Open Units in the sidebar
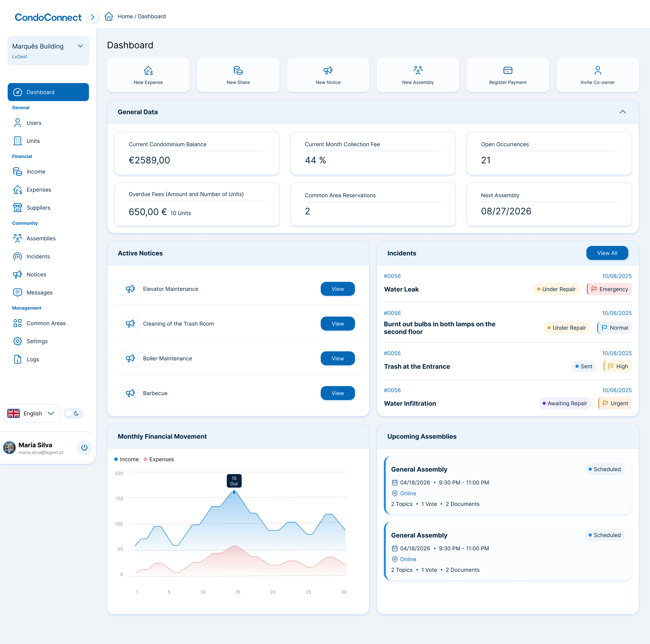The image size is (650, 644). (48, 141)
